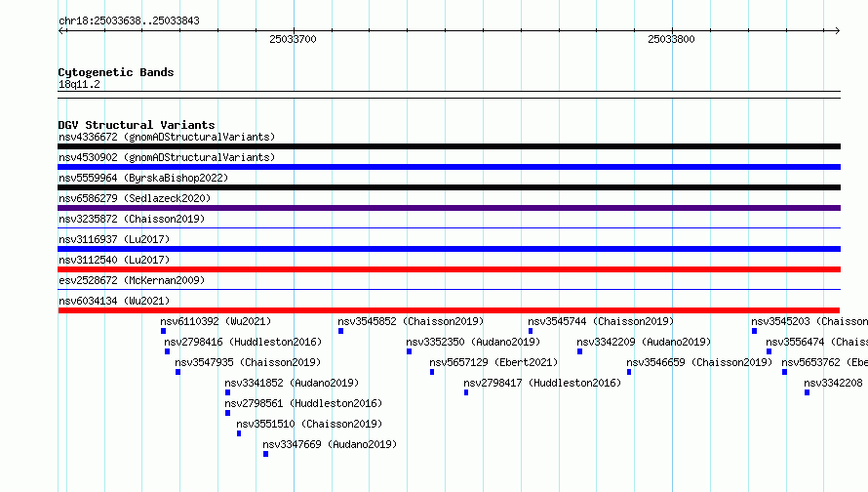
Task: Click the thick blue bar for nsv3116937
Action: [449, 249]
